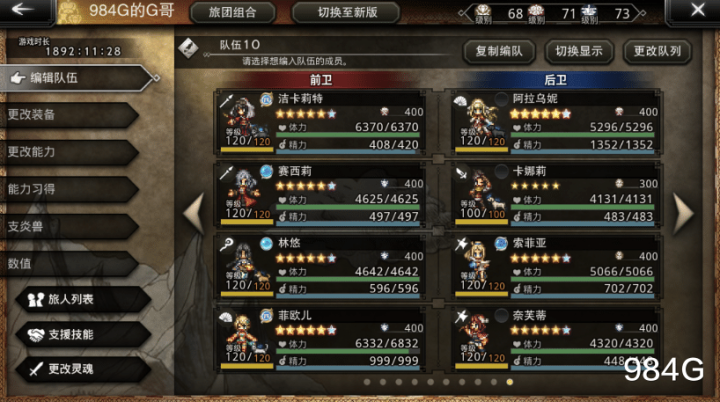This screenshot has height=402, width=720.
Task: Click the bow weapon icon on 卡娜莉
Action: pos(461,173)
